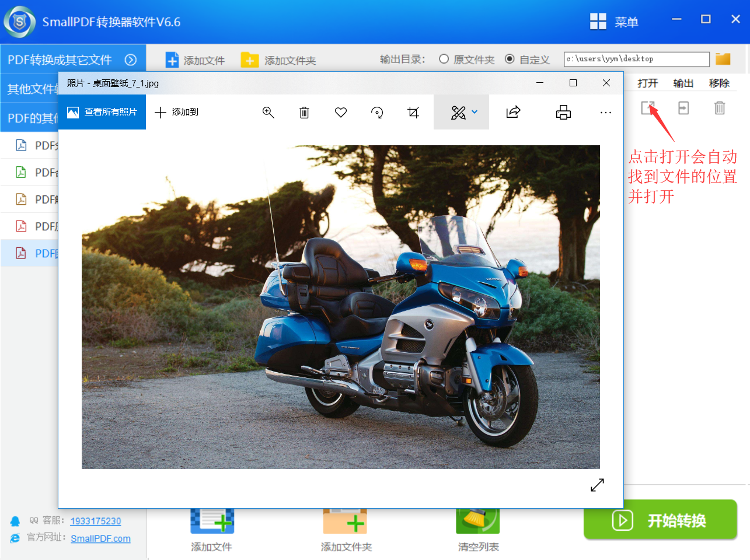Click the fullscreen expand arrow icon
The width and height of the screenshot is (750, 560).
click(x=597, y=485)
